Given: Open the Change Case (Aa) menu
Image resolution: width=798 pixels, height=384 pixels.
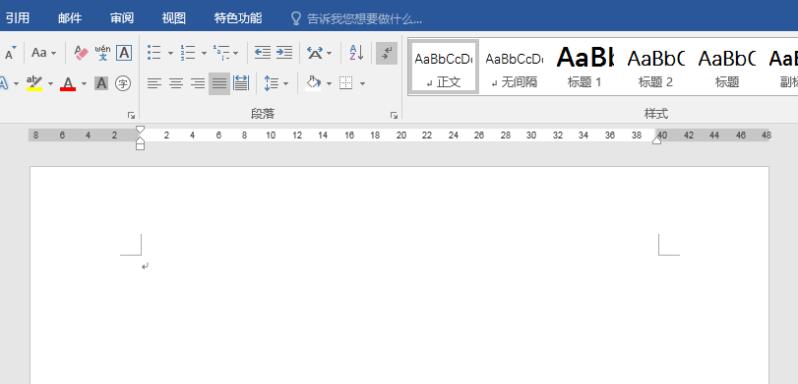Looking at the screenshot, I should click(x=43, y=53).
